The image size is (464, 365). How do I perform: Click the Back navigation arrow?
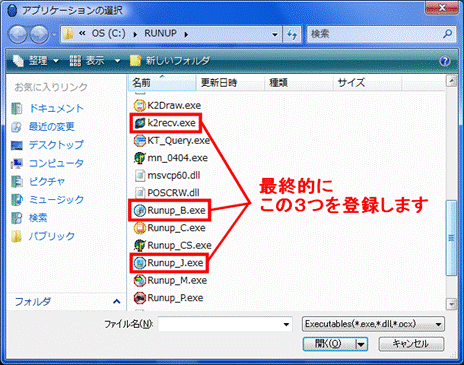coord(18,34)
